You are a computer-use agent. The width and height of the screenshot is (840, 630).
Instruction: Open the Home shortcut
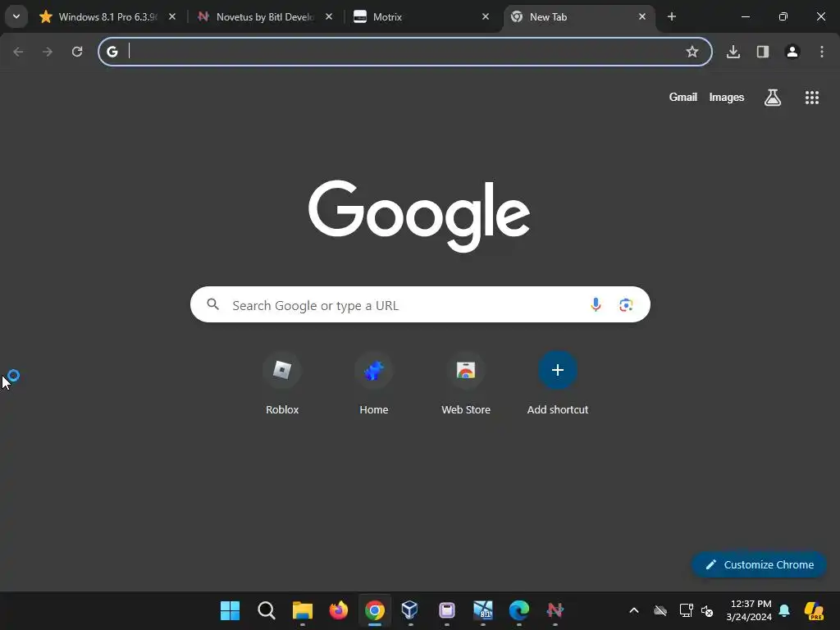[x=374, y=383]
